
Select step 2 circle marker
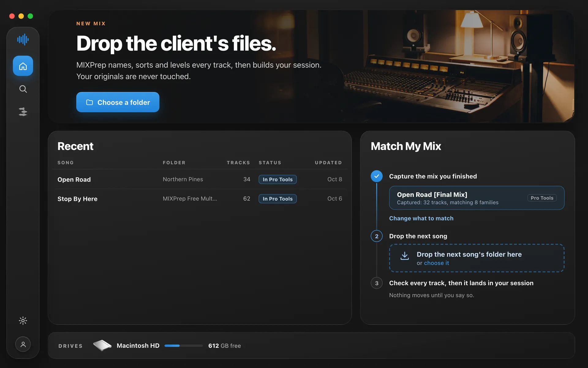(377, 236)
